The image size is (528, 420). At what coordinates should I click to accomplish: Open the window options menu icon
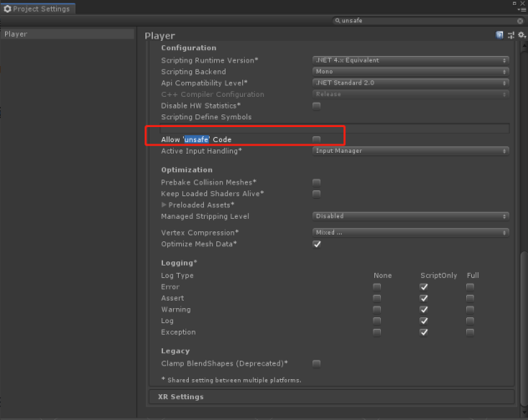click(522, 10)
